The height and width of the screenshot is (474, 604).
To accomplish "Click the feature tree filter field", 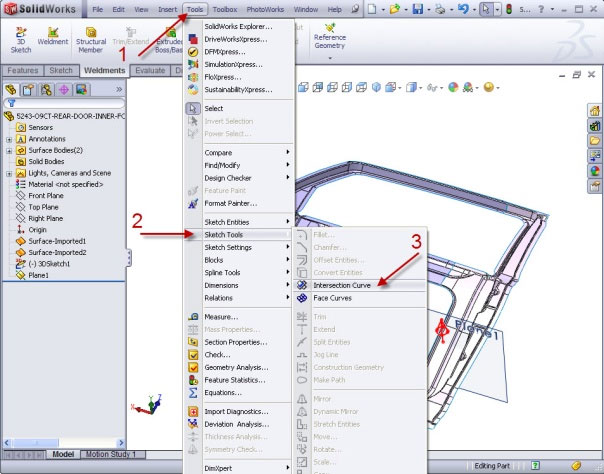I will coord(64,103).
